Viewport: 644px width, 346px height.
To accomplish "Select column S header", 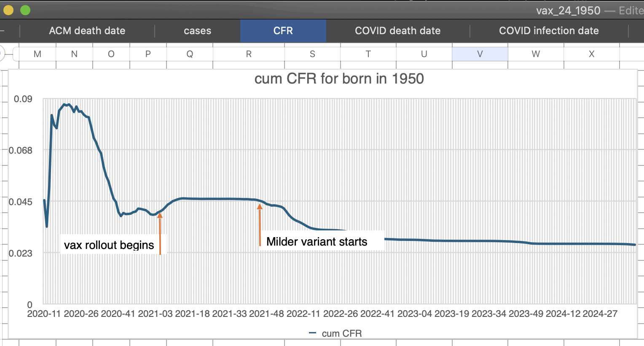I will (x=312, y=54).
